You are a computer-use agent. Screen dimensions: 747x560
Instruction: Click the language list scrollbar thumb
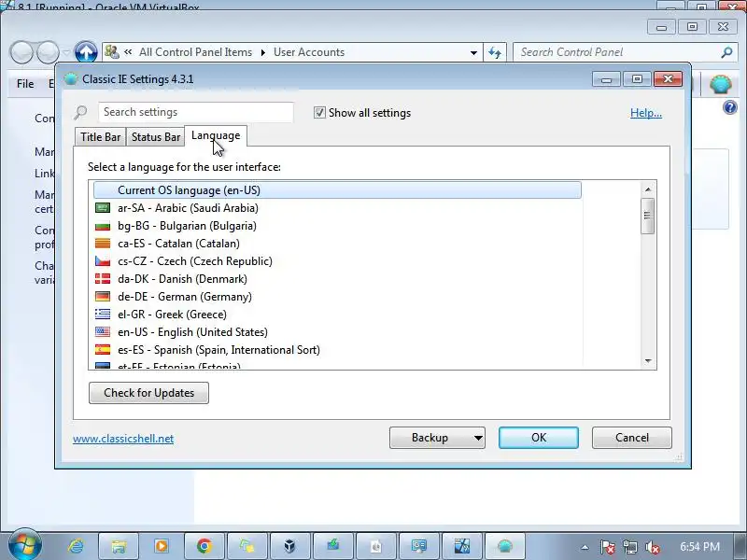point(647,216)
